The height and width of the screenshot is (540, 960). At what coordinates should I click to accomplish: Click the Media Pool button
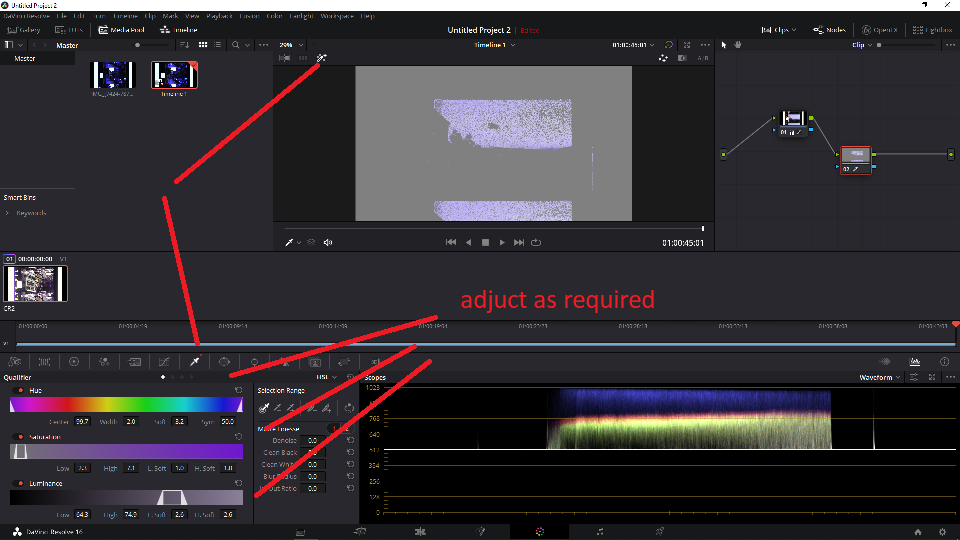(x=122, y=29)
